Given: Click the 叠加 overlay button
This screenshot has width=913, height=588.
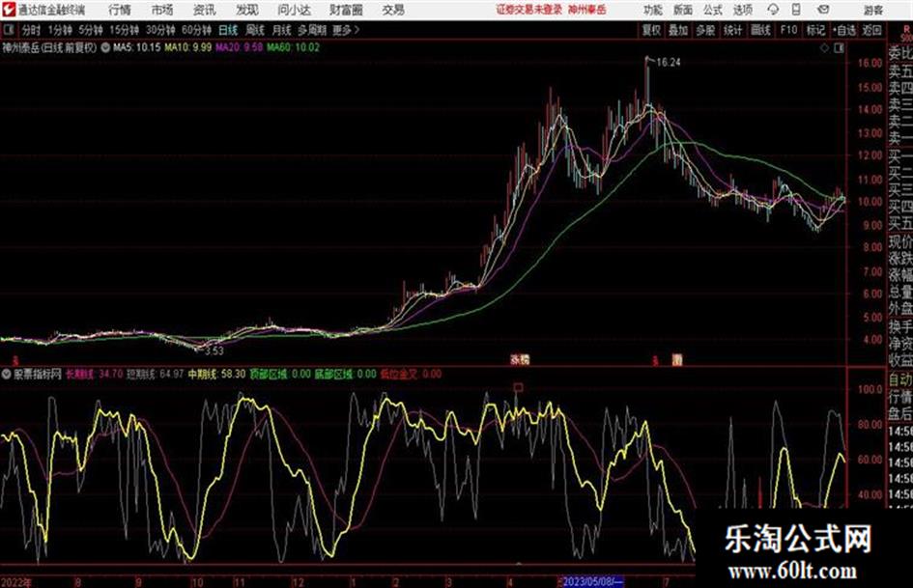Looking at the screenshot, I should 678,30.
